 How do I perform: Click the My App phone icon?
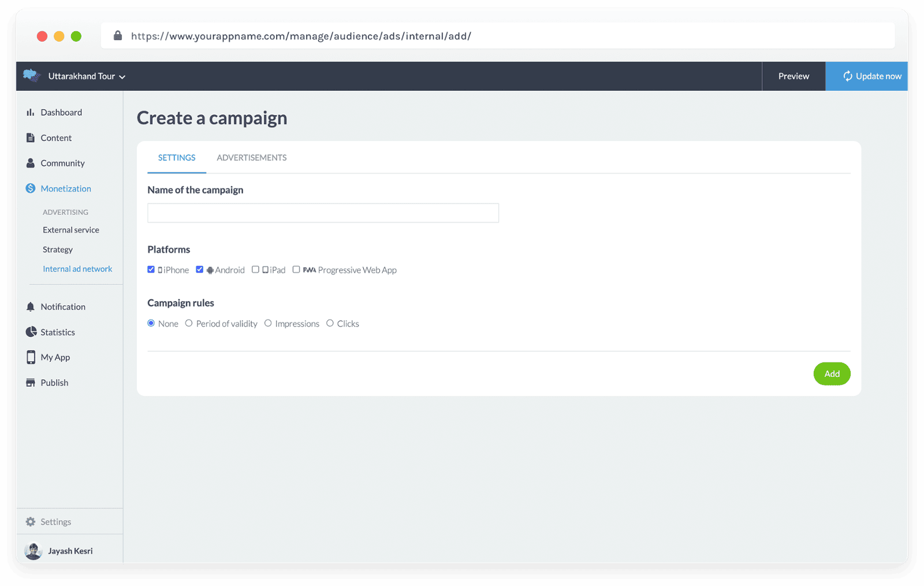pyautogui.click(x=31, y=357)
